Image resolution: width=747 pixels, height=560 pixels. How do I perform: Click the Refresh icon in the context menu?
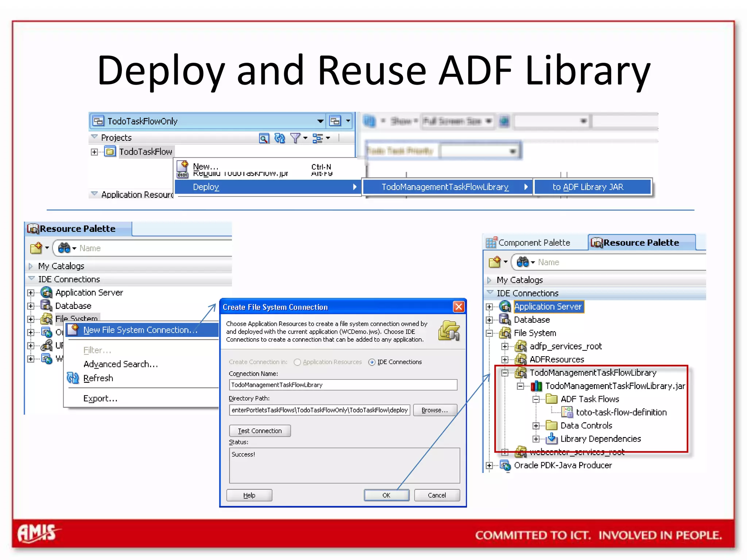point(73,378)
